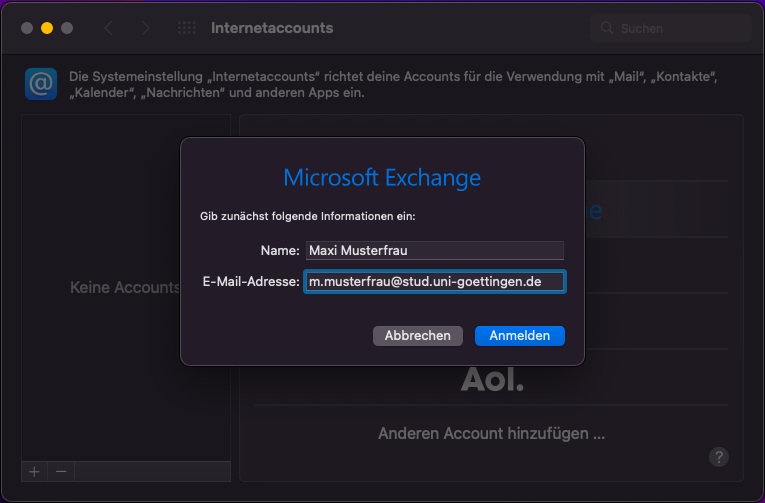Go back with the left chevron

[108, 28]
